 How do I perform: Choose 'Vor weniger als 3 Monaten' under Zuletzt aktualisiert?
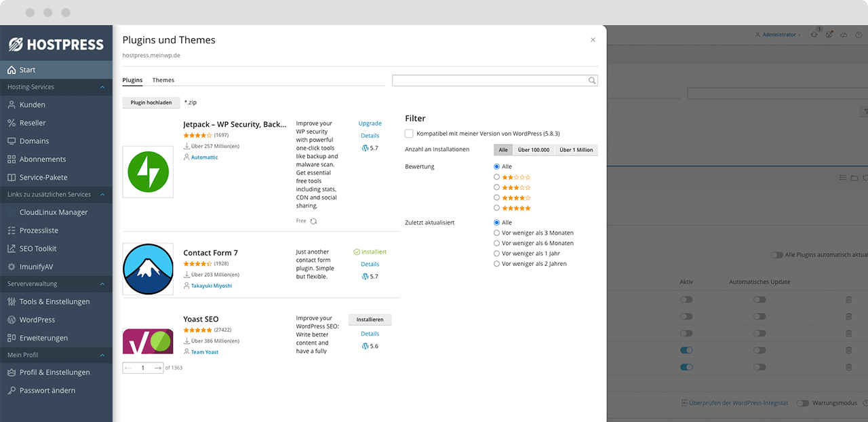coord(496,233)
